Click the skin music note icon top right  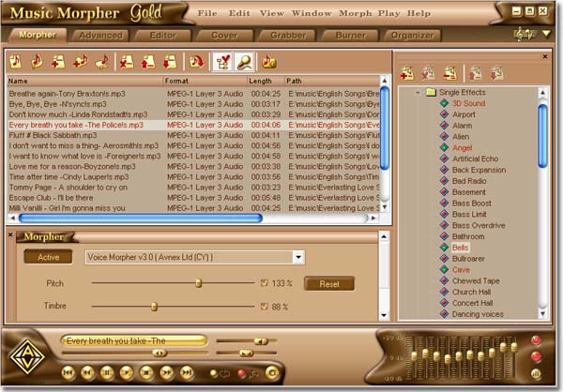[525, 34]
